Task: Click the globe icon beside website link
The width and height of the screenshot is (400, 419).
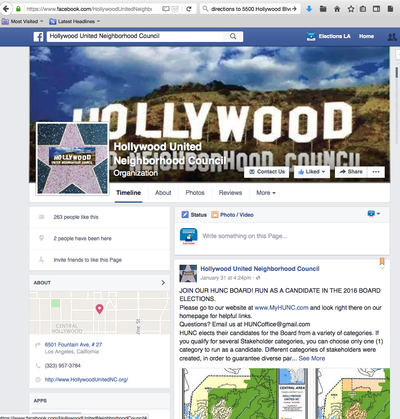Action: coord(38,379)
